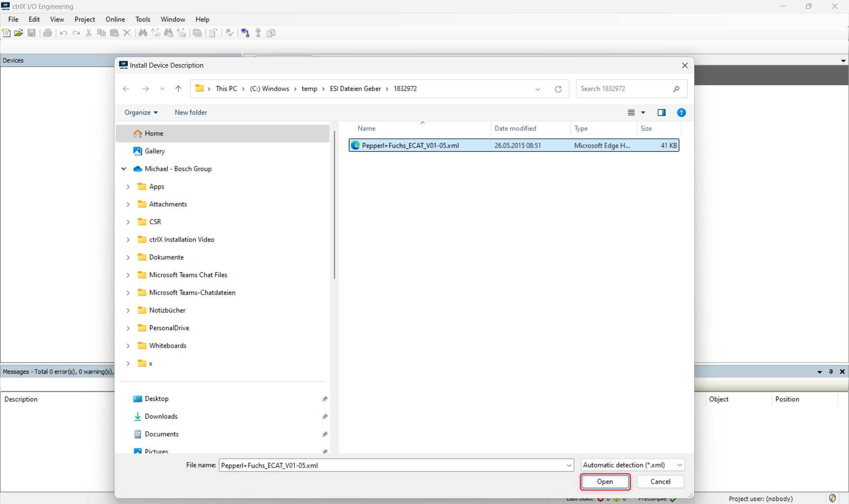Select the Pepperl+Fuchs_ECAT_V01-05.xml file
The height and width of the screenshot is (504, 849).
410,145
